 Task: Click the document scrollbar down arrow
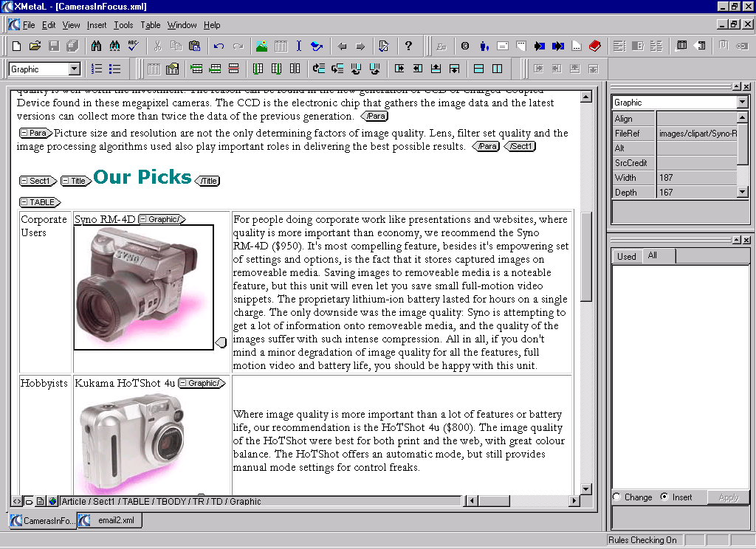[x=585, y=489]
